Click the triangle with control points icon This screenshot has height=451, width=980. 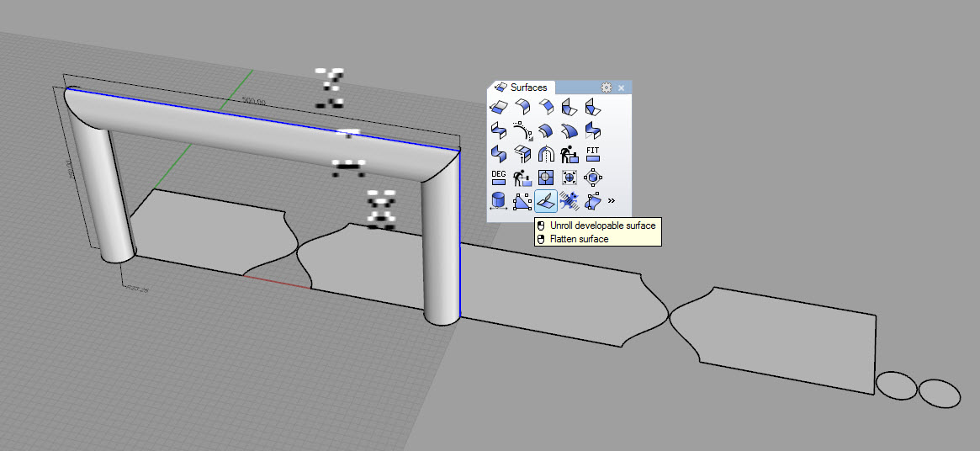point(522,201)
